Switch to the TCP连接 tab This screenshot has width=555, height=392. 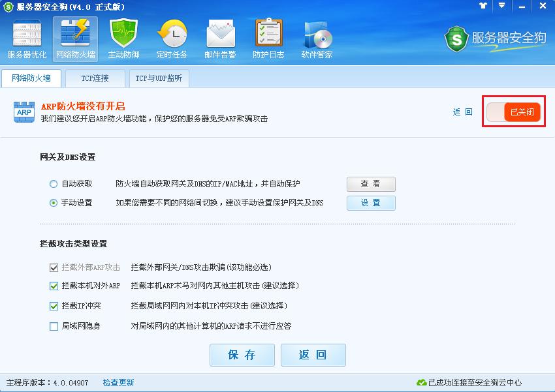pos(95,77)
